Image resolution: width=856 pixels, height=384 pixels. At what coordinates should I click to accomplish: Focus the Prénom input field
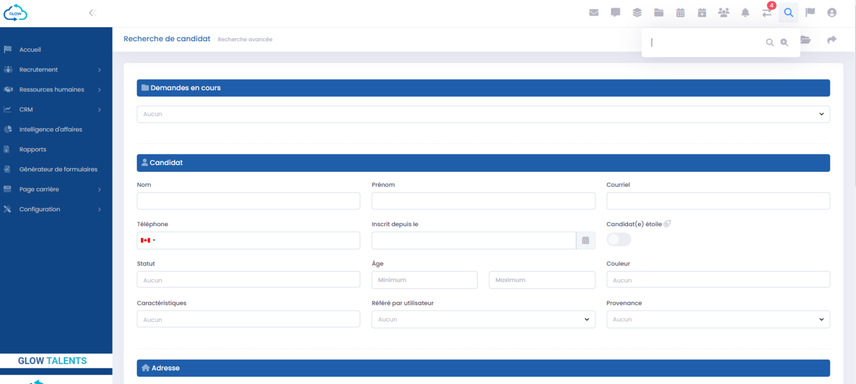coord(483,200)
